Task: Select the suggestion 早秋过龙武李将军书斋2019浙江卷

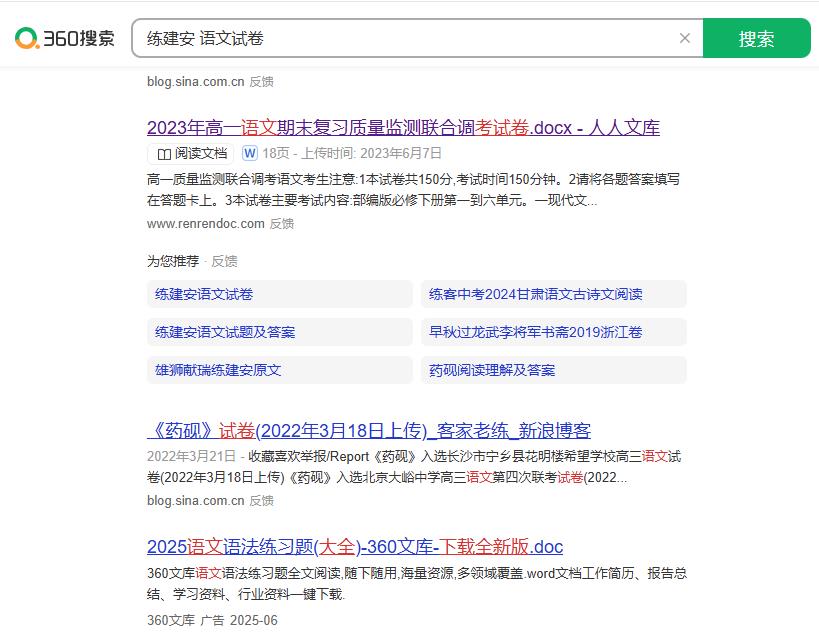Action: coord(554,332)
